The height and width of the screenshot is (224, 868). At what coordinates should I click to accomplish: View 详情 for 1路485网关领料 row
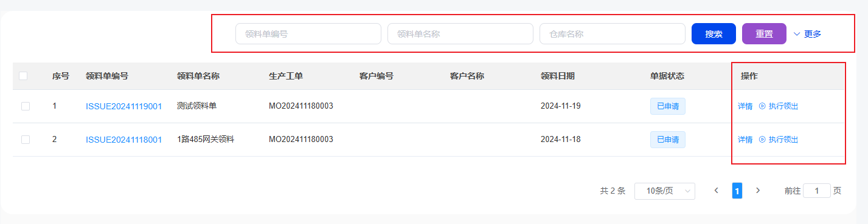745,140
